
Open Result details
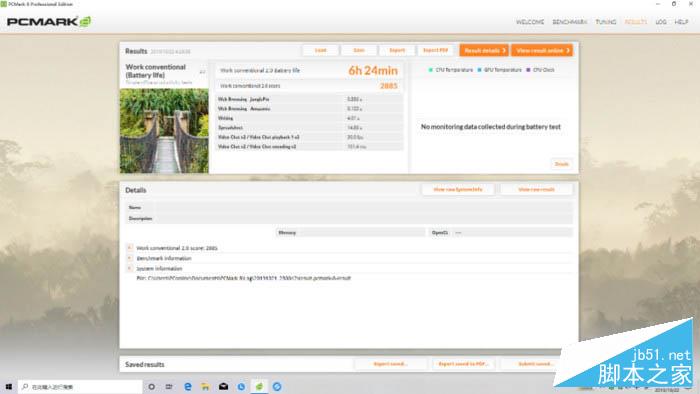coord(484,50)
